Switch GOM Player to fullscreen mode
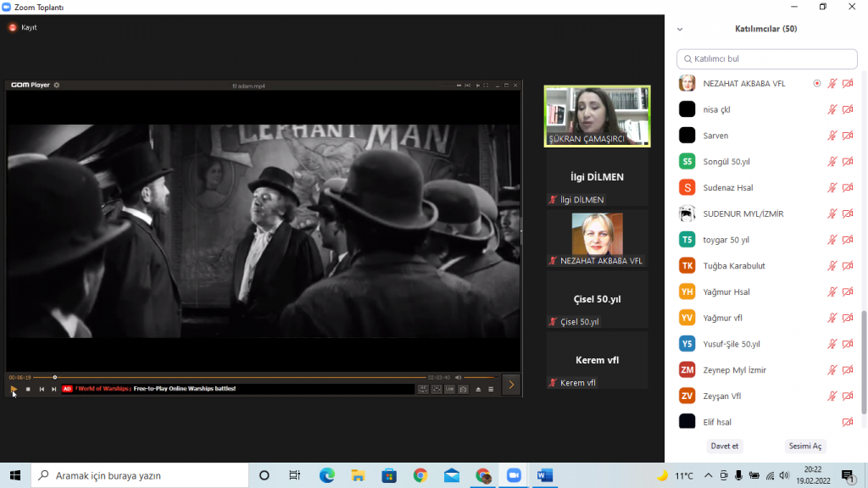 pyautogui.click(x=486, y=85)
